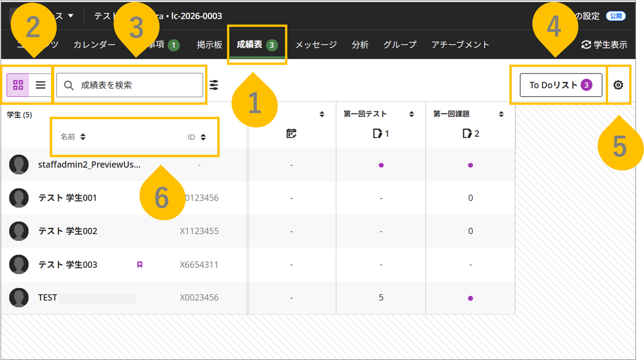Click the flag icon on テスト 学生003
Image resolution: width=644 pixels, height=360 pixels.
tap(140, 264)
